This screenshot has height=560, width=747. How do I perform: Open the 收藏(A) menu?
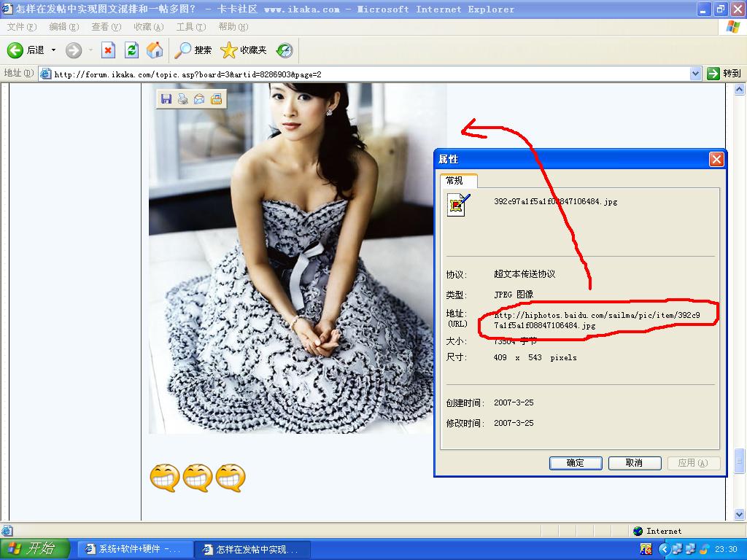click(149, 27)
